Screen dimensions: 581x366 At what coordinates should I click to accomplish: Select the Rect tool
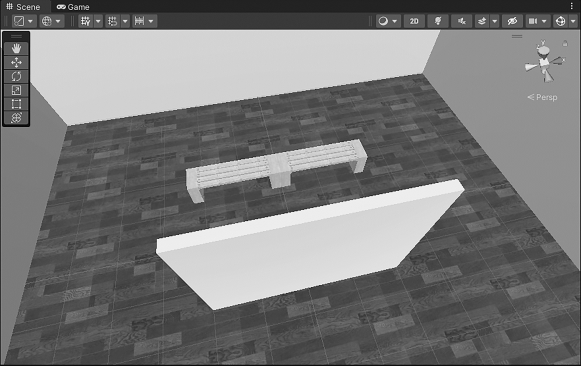(x=16, y=104)
